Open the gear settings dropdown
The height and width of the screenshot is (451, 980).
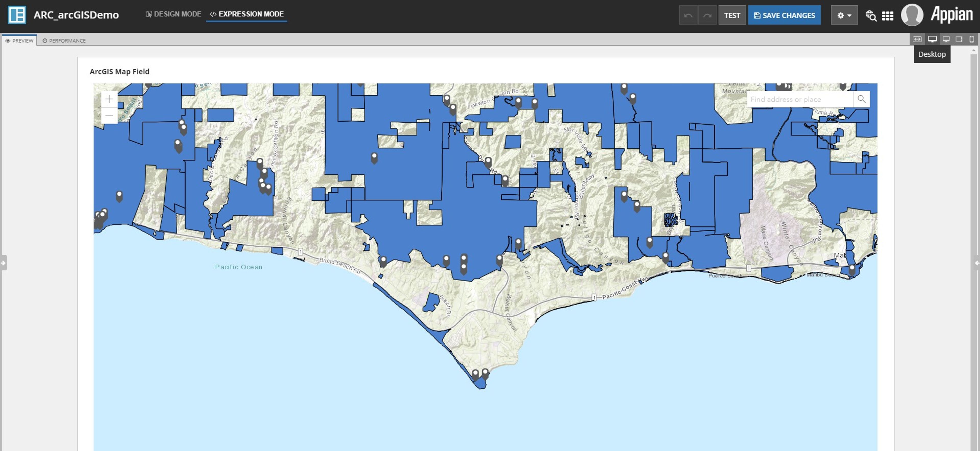(x=844, y=15)
